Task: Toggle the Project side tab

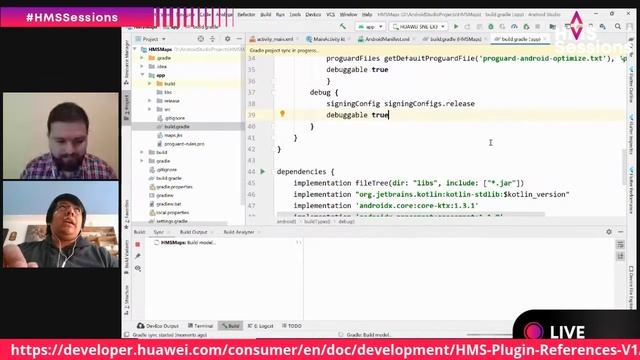Action: click(127, 107)
